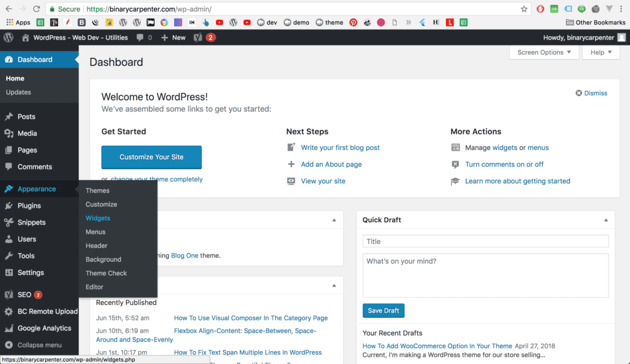
Task: Click the Tools wrench icon
Action: pos(9,256)
